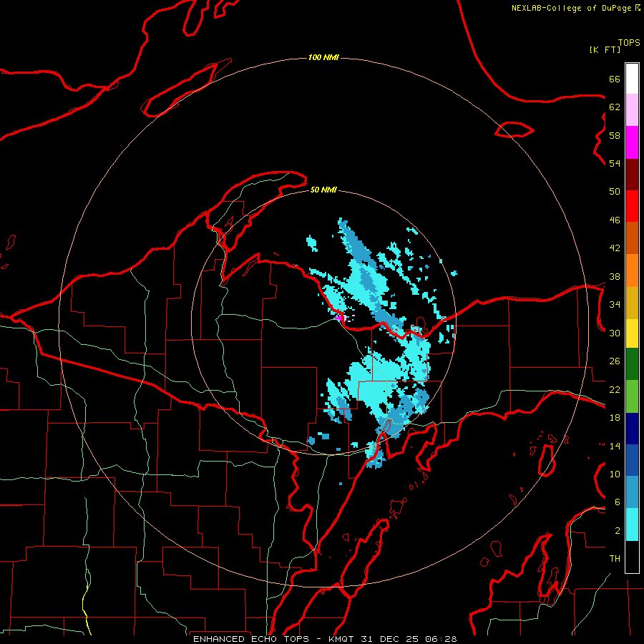The height and width of the screenshot is (644, 644).
Task: Click the light pink legend swatch
Action: pyautogui.click(x=632, y=110)
